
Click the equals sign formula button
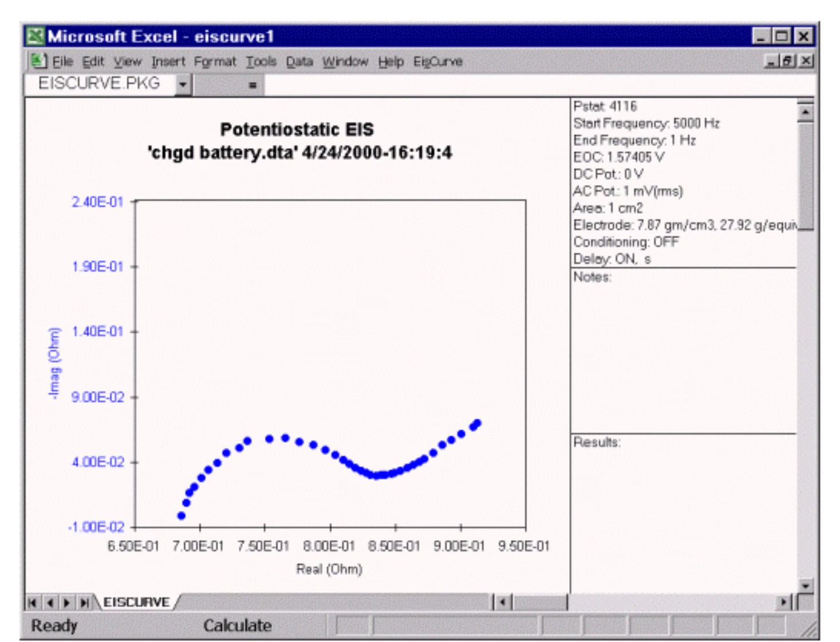pos(253,85)
